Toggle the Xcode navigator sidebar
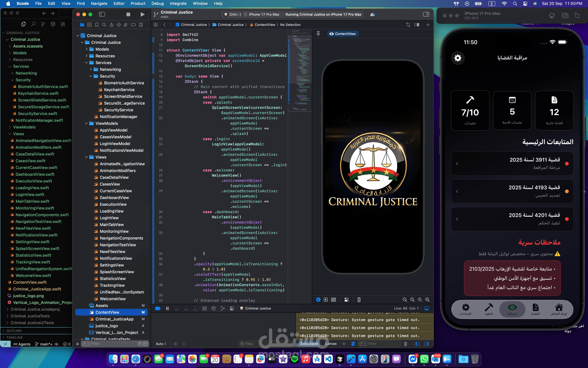The image size is (588, 368). coord(102,15)
